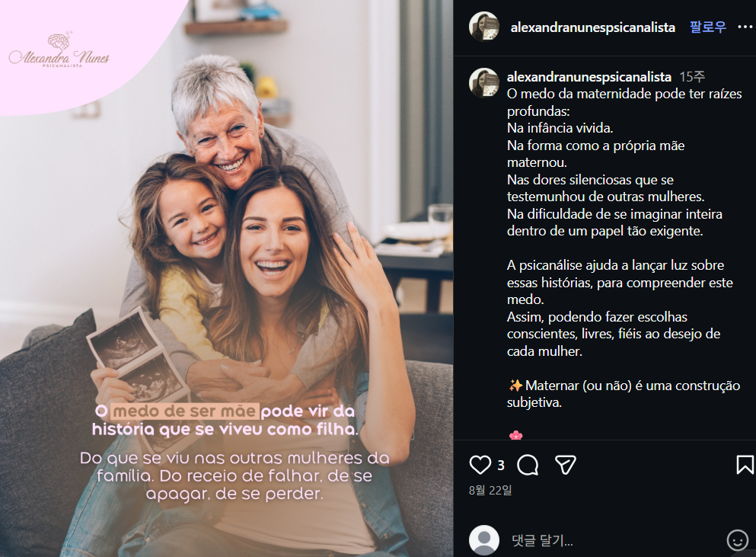Image resolution: width=756 pixels, height=557 pixels.
Task: Click the Alexandra Nunes logo on image
Action: click(59, 50)
